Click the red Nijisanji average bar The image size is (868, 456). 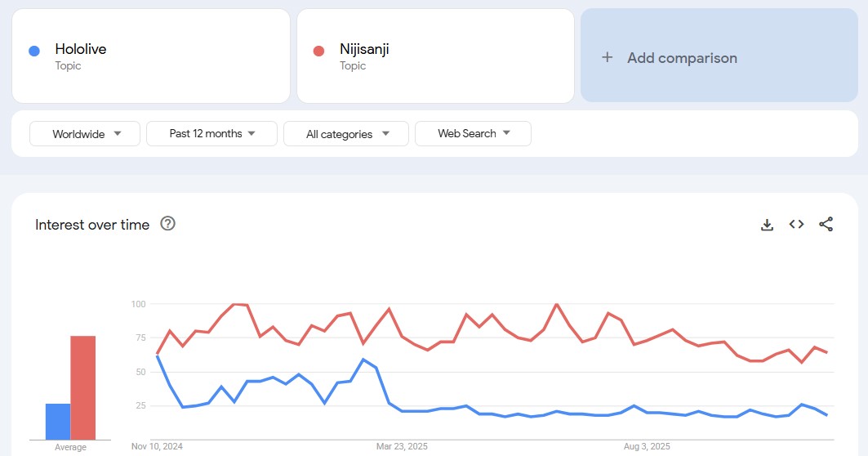(x=82, y=387)
